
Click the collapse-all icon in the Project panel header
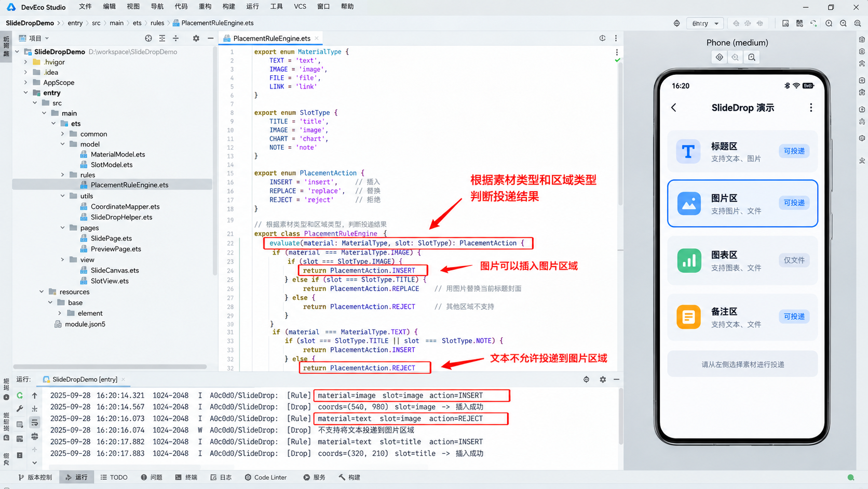(176, 38)
